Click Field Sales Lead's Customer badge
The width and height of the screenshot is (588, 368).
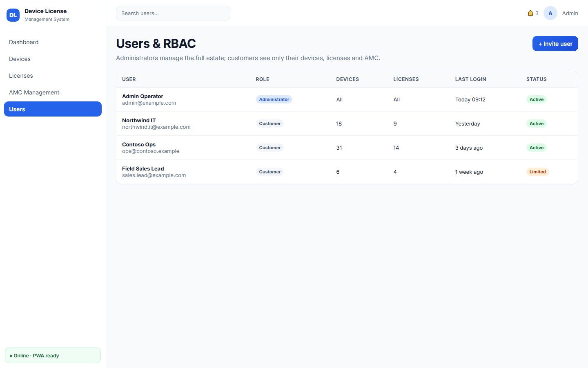[270, 172]
